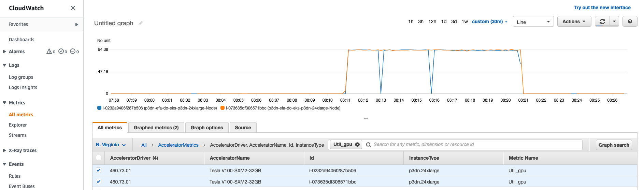Switch to Graphed metrics (2) tab
644x190 pixels.
pos(156,128)
